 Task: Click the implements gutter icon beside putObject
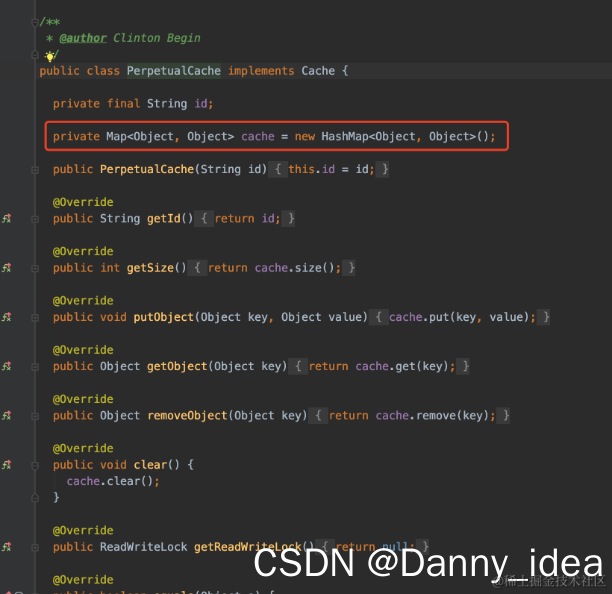[x=7, y=317]
